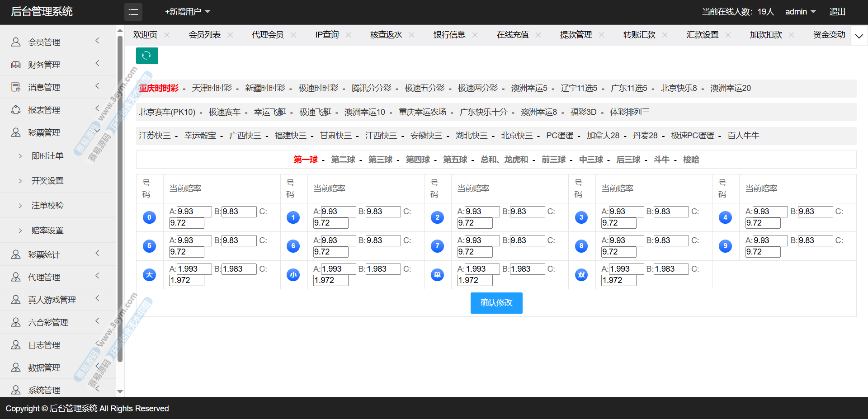Image resolution: width=868 pixels, height=419 pixels.
Task: Close the 会员列表 tab
Action: (230, 35)
